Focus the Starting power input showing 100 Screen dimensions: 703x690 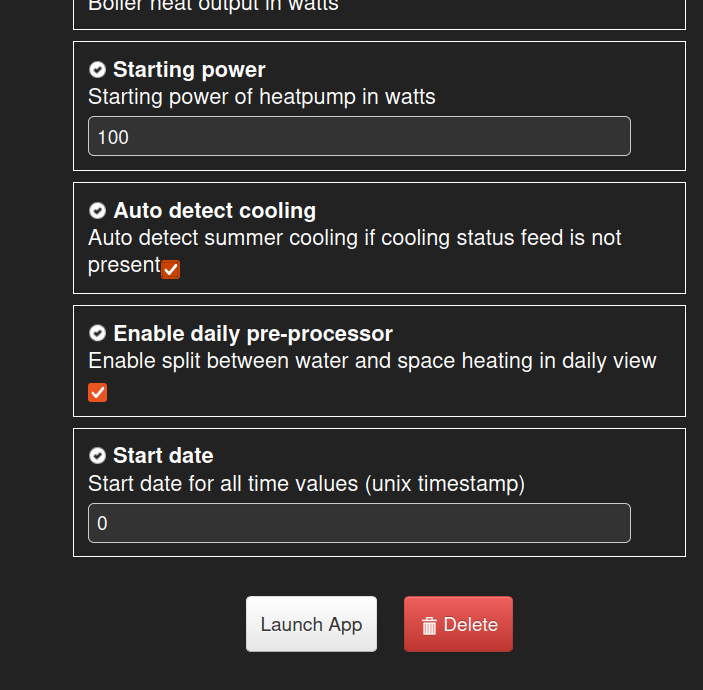pyautogui.click(x=359, y=136)
